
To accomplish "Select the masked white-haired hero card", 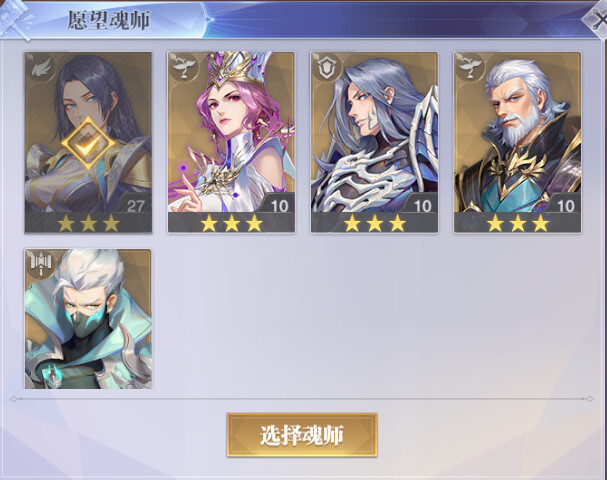I will (x=88, y=319).
